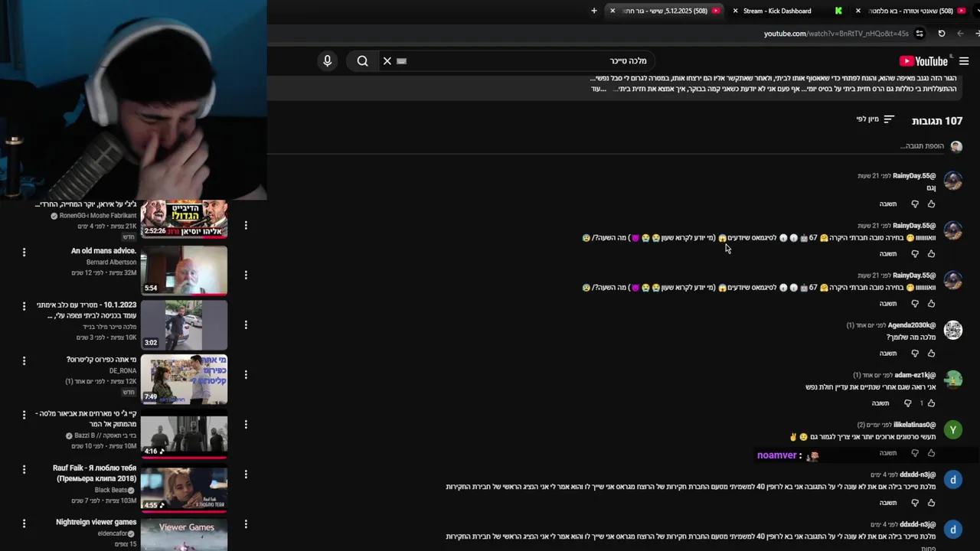The height and width of the screenshot is (551, 980).
Task: Like ilikelatinas0's comment
Action: tap(932, 453)
